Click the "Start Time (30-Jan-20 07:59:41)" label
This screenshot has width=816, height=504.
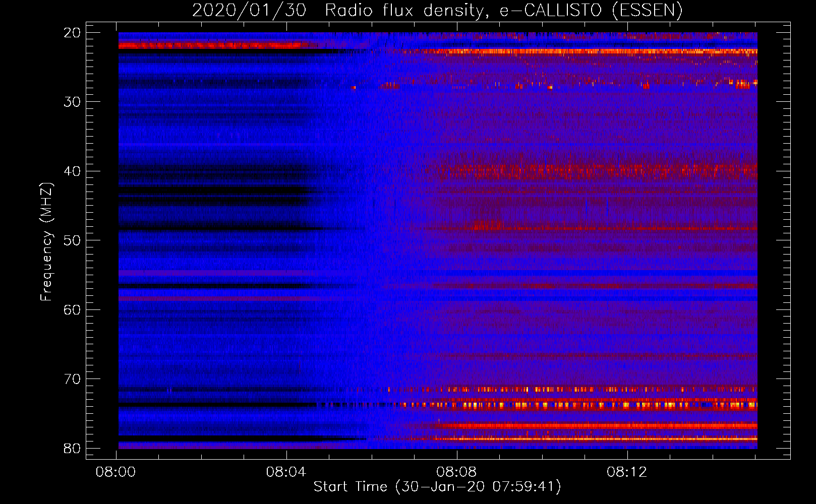(437, 487)
